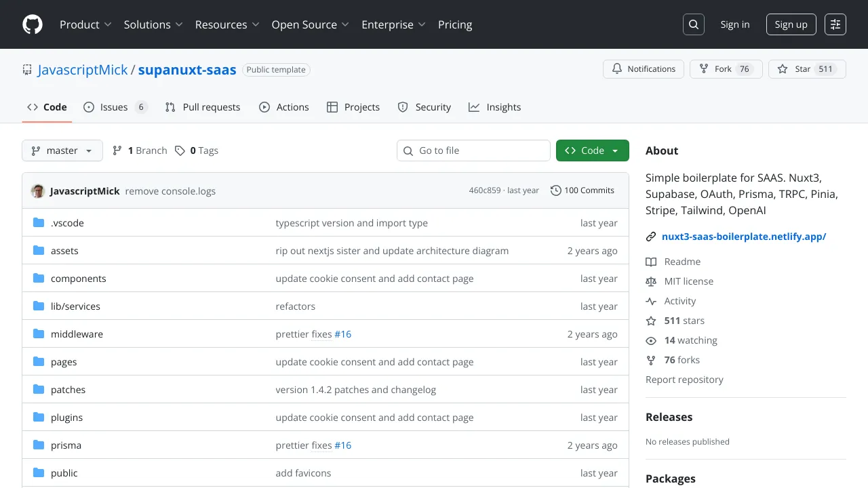Expand the master branch dropdown
The width and height of the screenshot is (868, 488).
[x=62, y=150]
